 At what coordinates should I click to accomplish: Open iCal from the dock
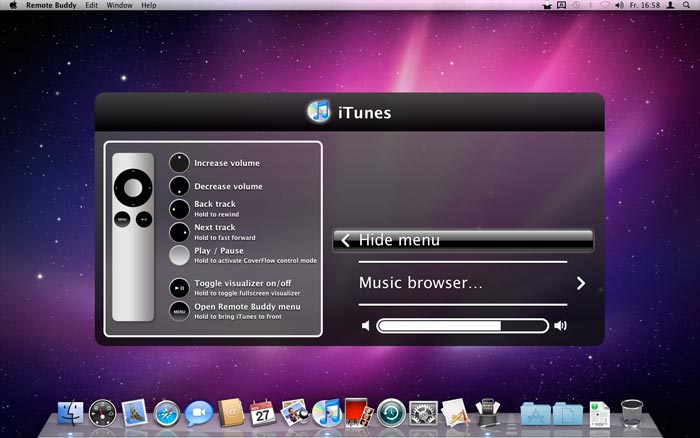pyautogui.click(x=262, y=413)
